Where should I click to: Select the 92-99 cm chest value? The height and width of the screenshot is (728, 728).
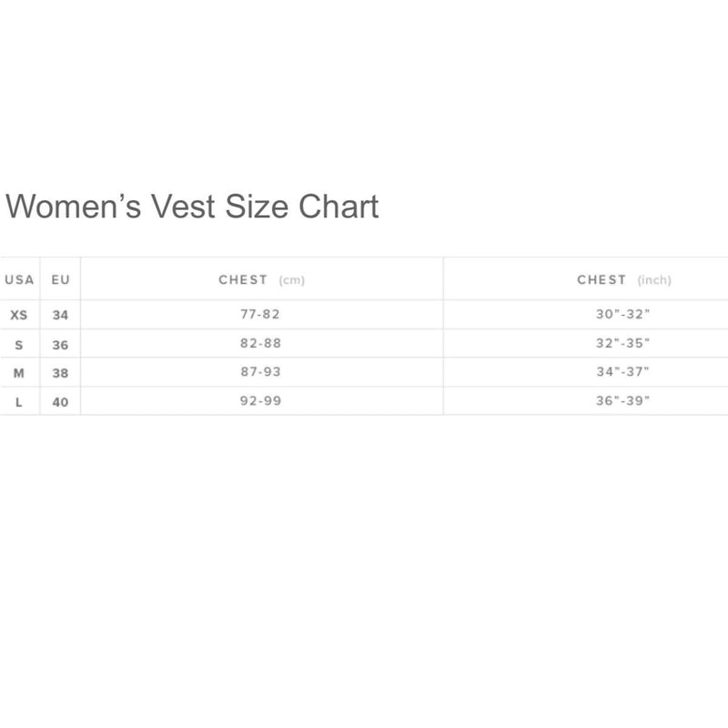click(261, 400)
